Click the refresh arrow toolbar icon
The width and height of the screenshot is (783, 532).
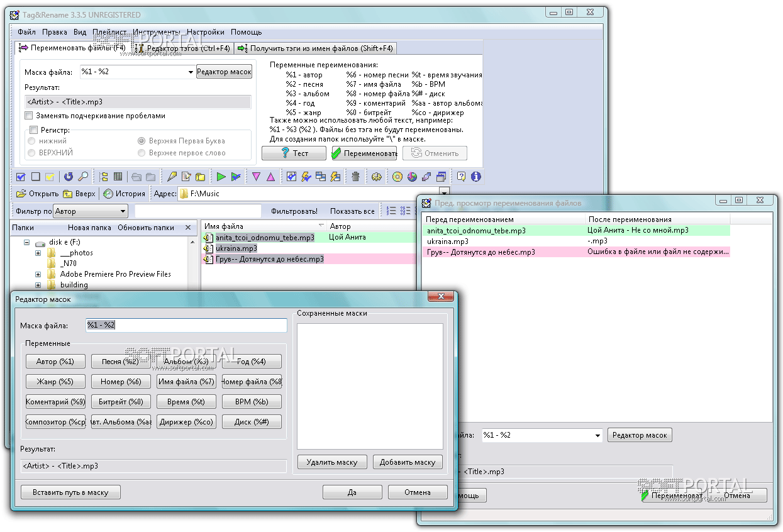point(69,177)
